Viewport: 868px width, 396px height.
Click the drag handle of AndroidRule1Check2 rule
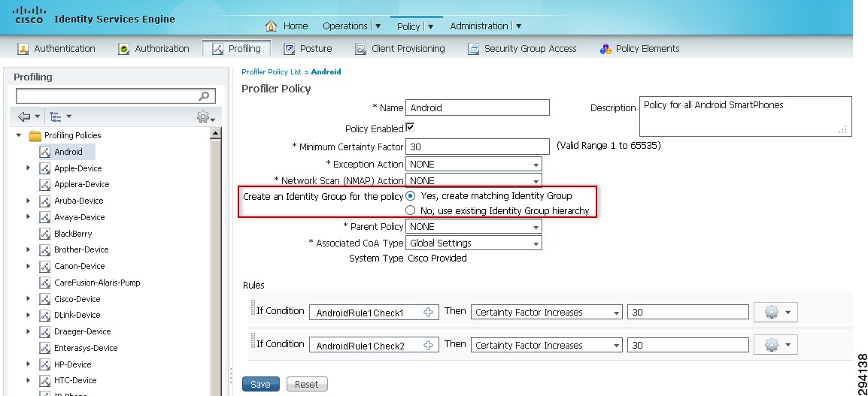pyautogui.click(x=253, y=340)
